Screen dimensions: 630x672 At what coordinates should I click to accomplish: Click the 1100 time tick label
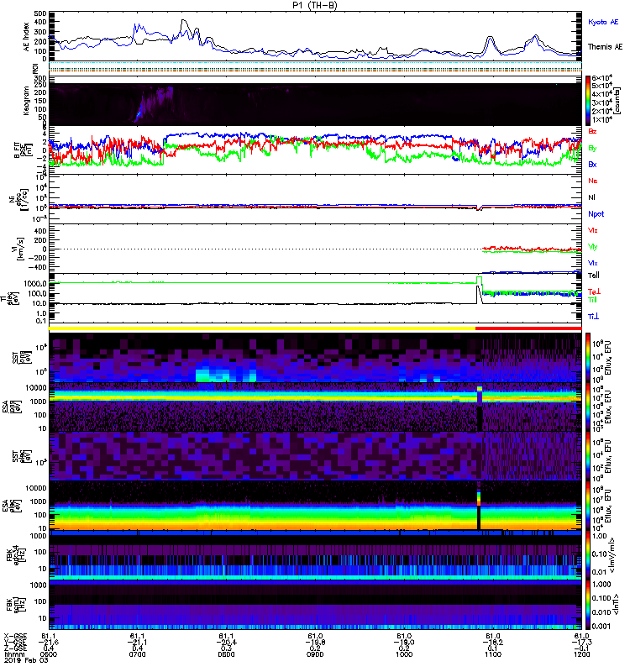point(493,654)
